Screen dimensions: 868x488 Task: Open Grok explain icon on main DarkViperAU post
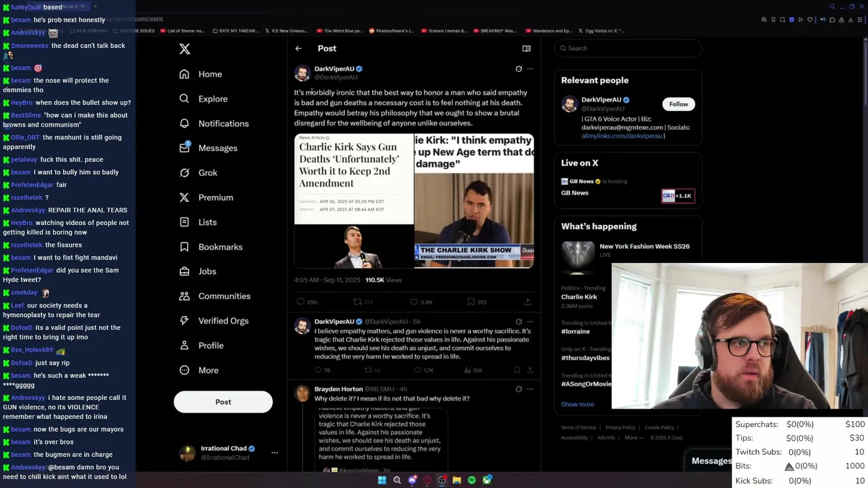[x=519, y=68]
